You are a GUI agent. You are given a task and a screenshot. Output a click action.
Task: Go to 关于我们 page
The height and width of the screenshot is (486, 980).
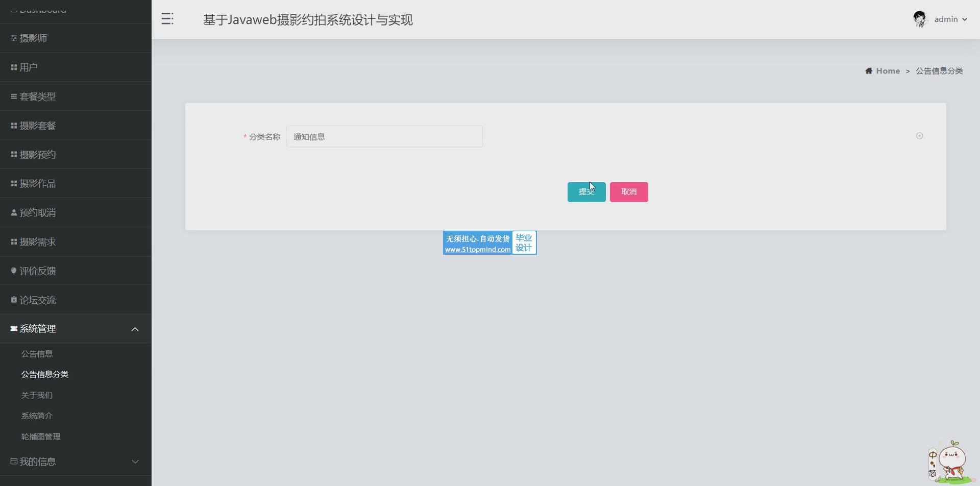[x=37, y=395]
